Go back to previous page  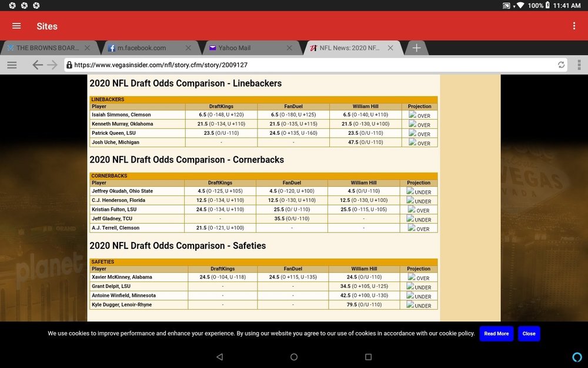pos(37,65)
